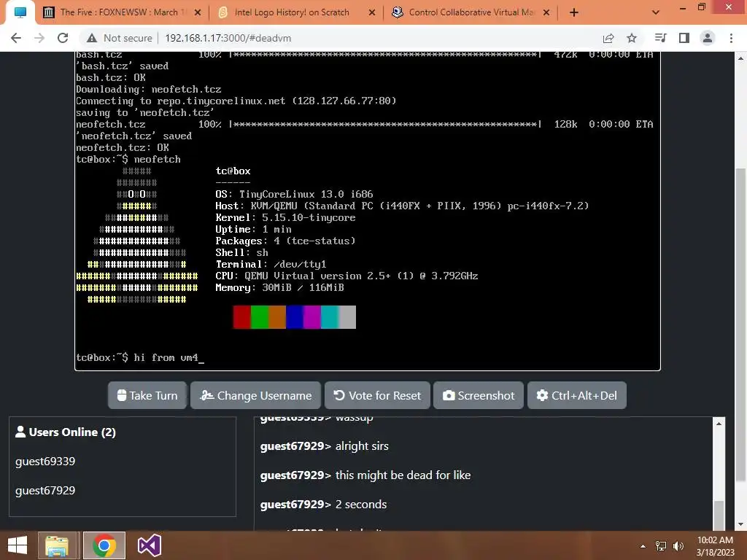Screen dimensions: 747x560
Task: Click the page scrollbar thumb
Action: [741, 324]
